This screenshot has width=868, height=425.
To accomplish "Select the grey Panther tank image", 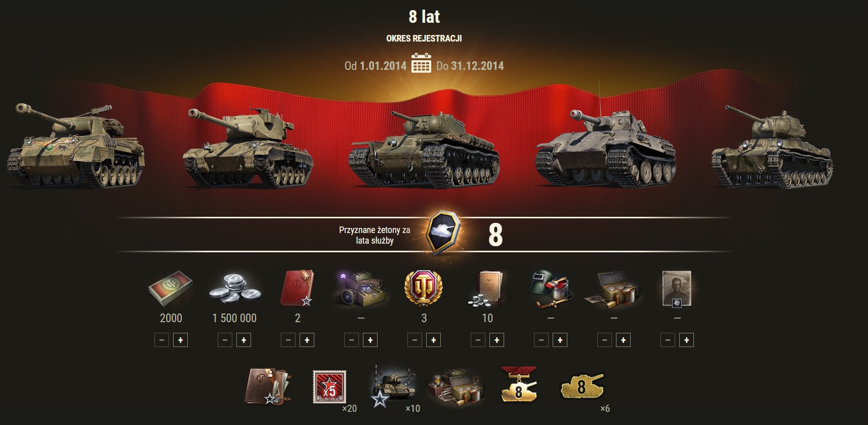I will [605, 147].
